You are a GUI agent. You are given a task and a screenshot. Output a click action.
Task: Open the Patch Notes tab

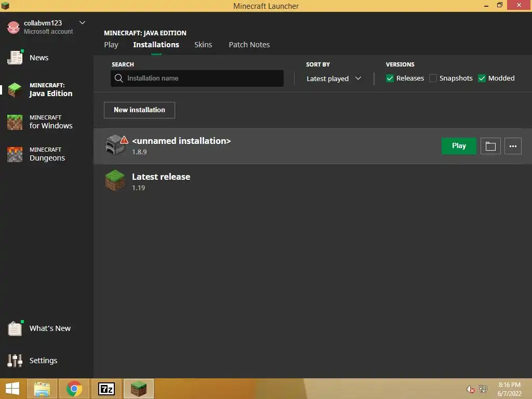[249, 45]
